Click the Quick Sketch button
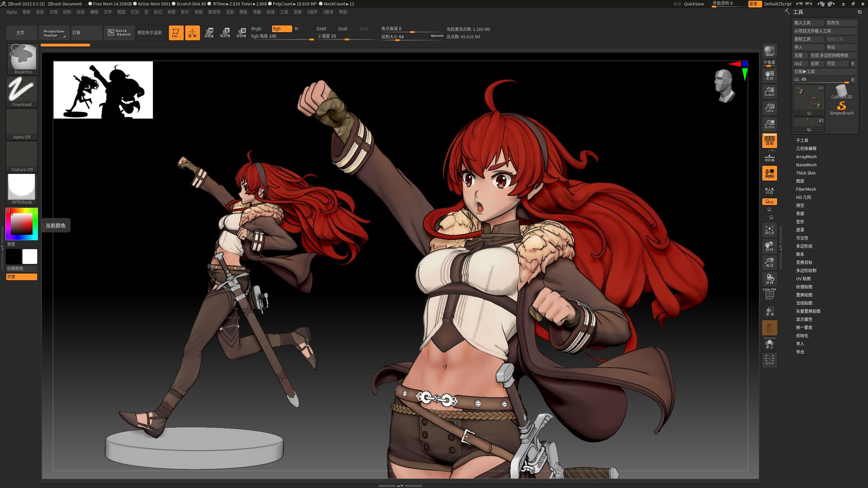Image resolution: width=868 pixels, height=488 pixels. click(x=119, y=33)
